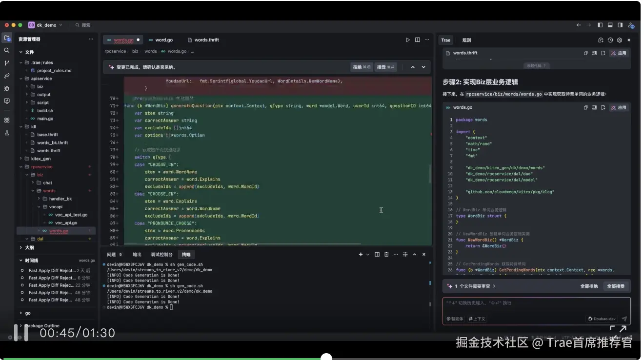Open the Test flask icon in sidebar

point(7,132)
